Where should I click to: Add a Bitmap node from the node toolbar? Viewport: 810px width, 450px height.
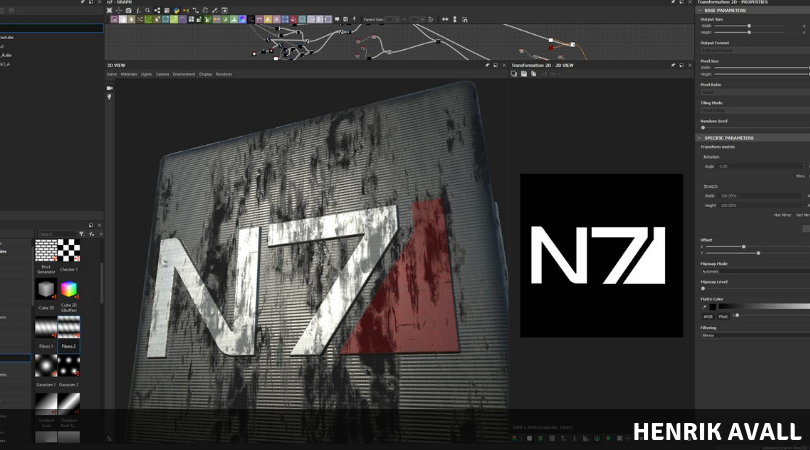(x=114, y=19)
